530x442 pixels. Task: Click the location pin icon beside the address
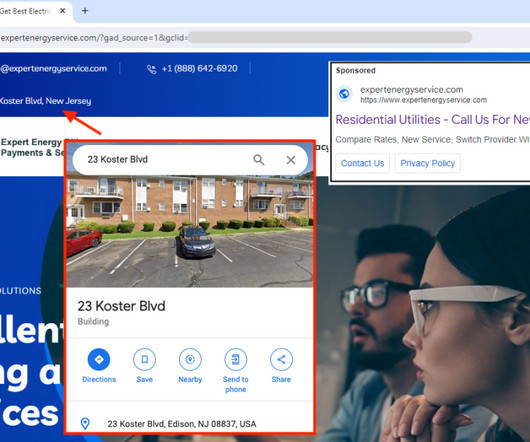[85, 424]
